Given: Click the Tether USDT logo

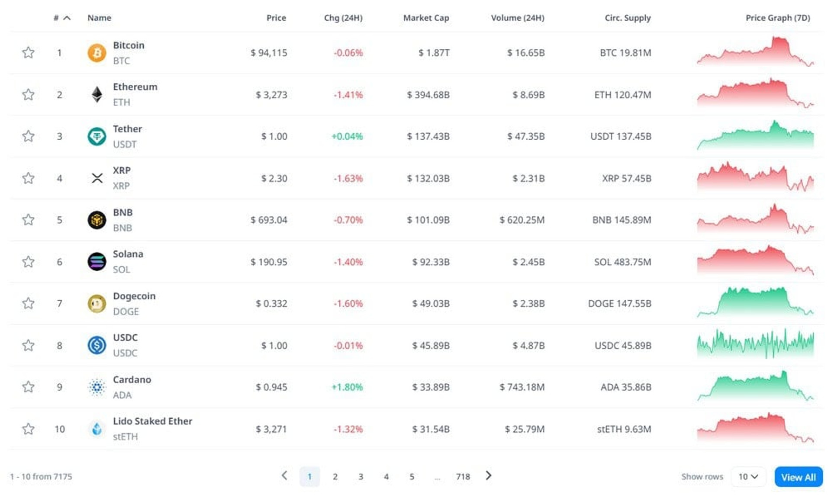Looking at the screenshot, I should click(x=97, y=136).
